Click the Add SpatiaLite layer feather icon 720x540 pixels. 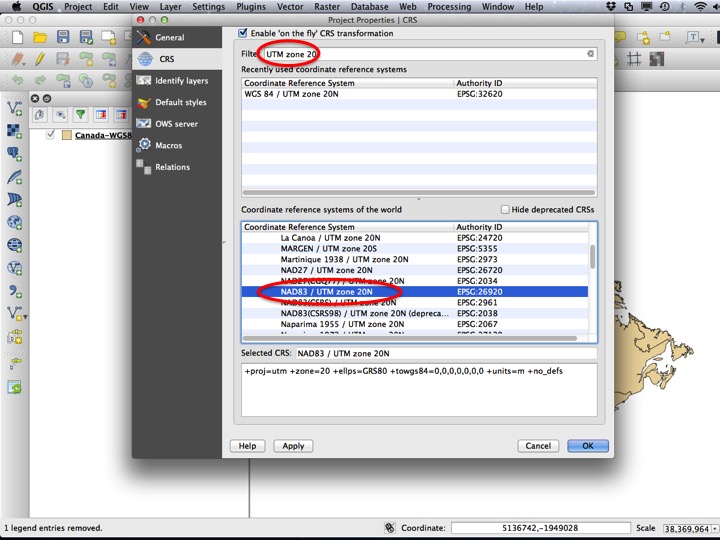click(x=14, y=177)
